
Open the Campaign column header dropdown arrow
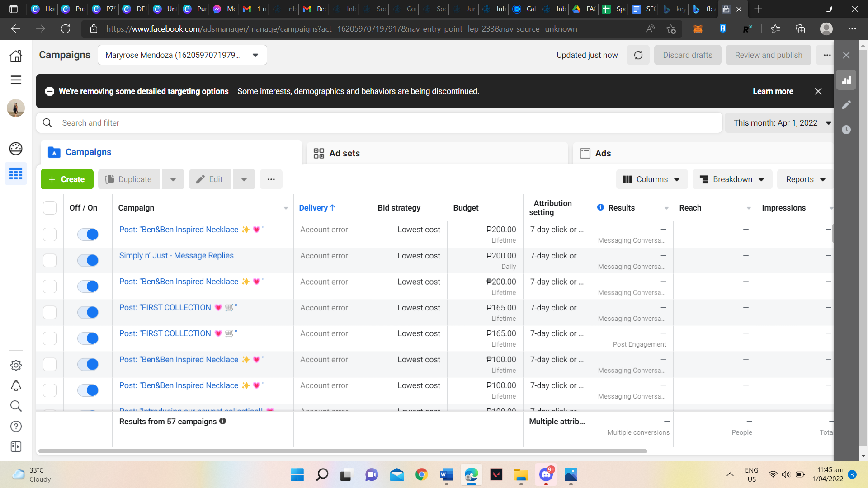pos(286,208)
